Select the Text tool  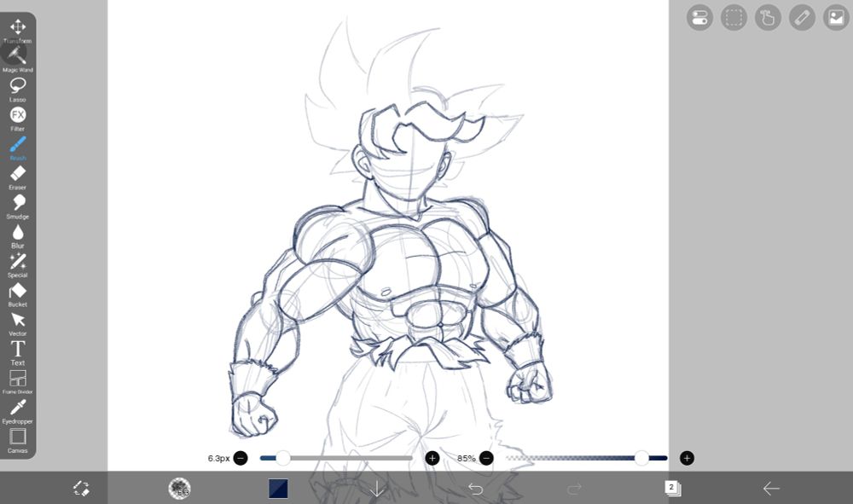[x=17, y=353]
